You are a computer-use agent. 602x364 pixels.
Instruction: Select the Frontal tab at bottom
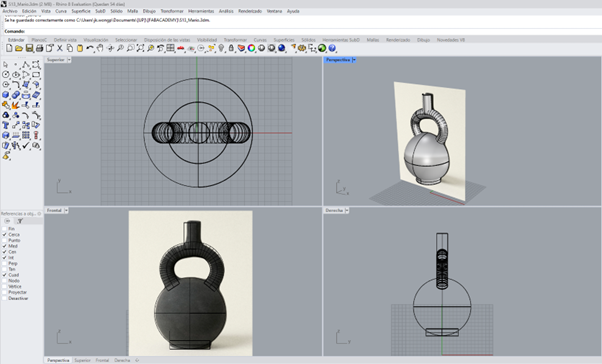pyautogui.click(x=102, y=360)
